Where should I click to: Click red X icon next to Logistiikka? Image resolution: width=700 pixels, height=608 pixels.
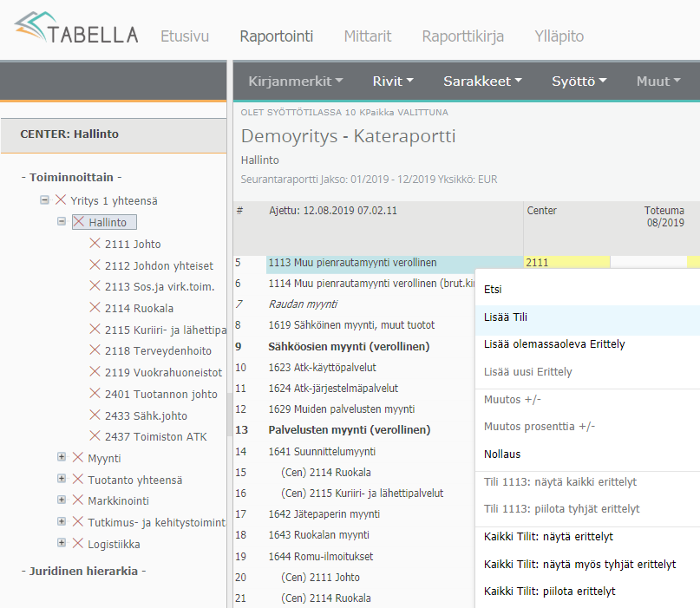78,544
